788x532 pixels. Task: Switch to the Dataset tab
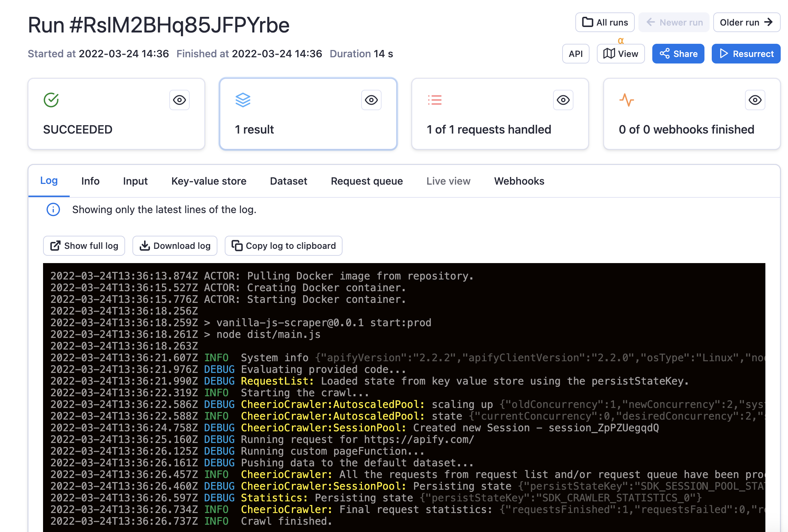click(x=288, y=181)
